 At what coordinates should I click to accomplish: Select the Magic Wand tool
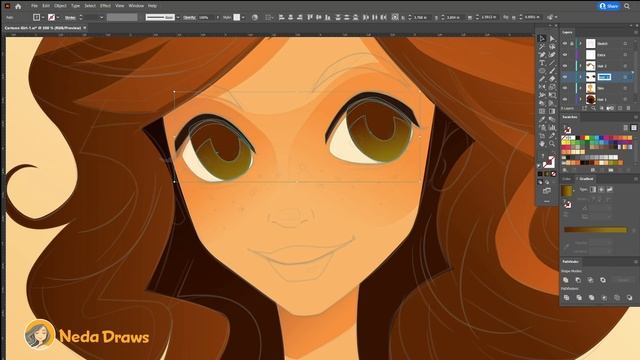click(x=542, y=47)
